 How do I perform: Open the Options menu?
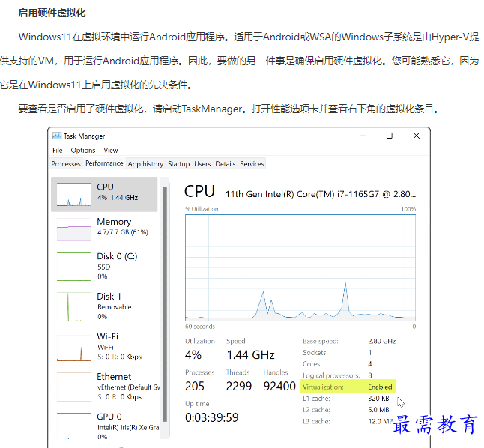click(x=83, y=151)
